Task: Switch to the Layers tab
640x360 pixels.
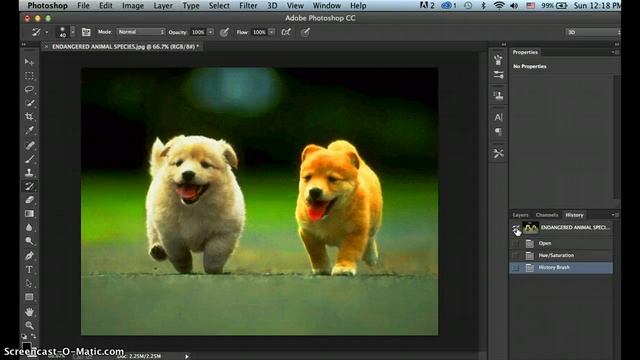Action: (520, 215)
